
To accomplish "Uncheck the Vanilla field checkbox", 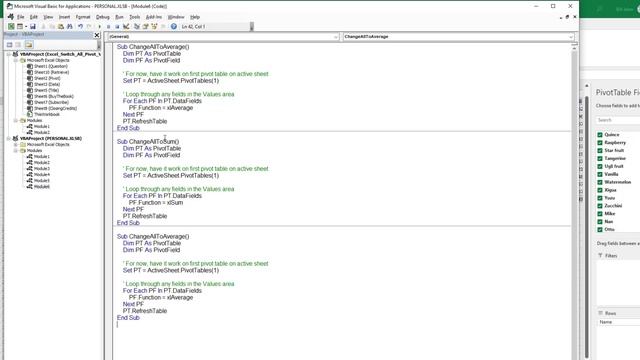I will click(x=600, y=174).
